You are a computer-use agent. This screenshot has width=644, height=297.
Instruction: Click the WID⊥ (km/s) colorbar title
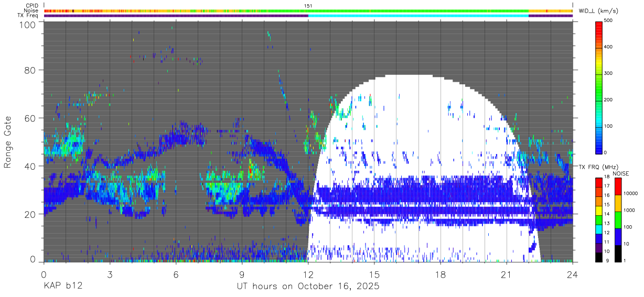(599, 10)
